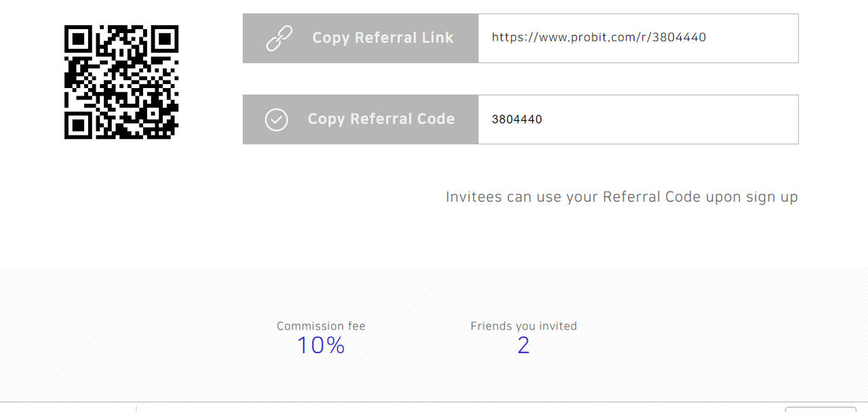Image resolution: width=868 pixels, height=412 pixels.
Task: Click the Friends you invited label
Action: 524,326
